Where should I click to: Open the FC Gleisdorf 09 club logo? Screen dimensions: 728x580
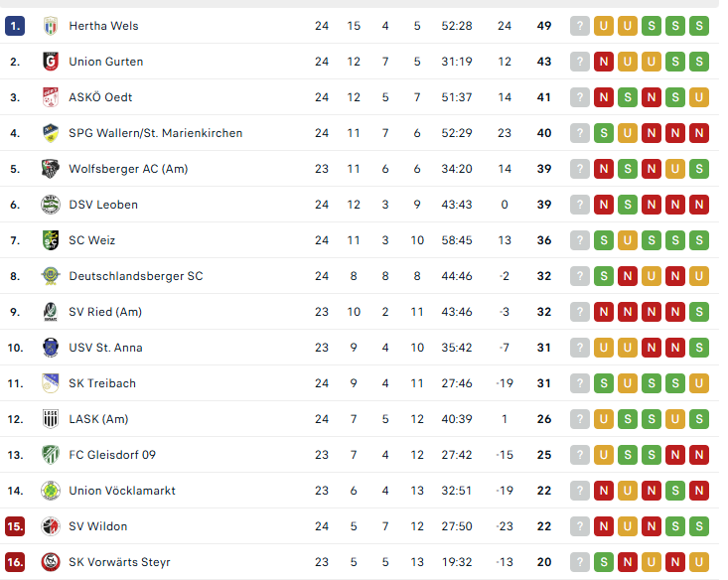click(51, 455)
